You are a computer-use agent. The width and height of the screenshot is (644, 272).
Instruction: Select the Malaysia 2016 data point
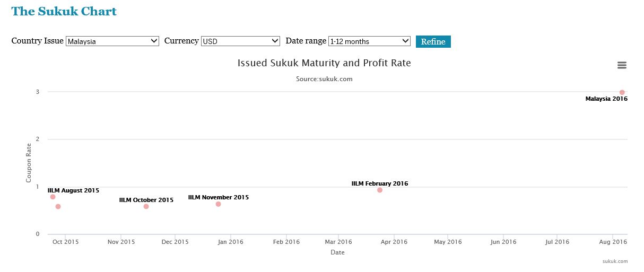tap(622, 92)
